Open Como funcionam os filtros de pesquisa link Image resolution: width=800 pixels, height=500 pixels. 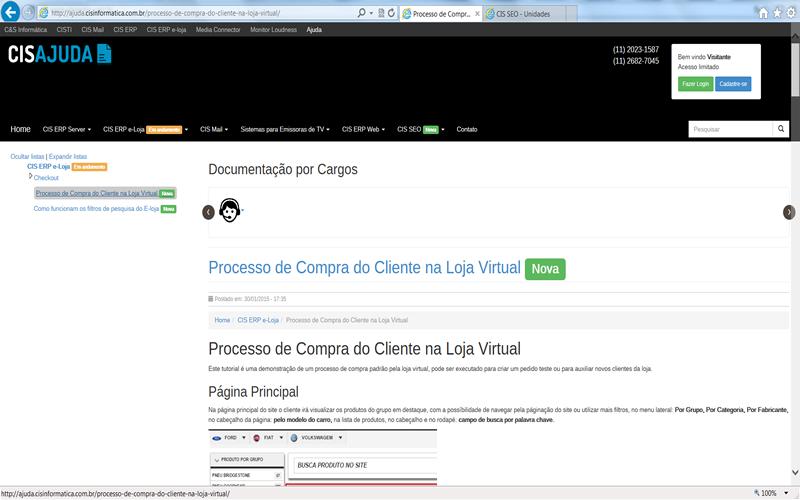[x=96, y=209]
